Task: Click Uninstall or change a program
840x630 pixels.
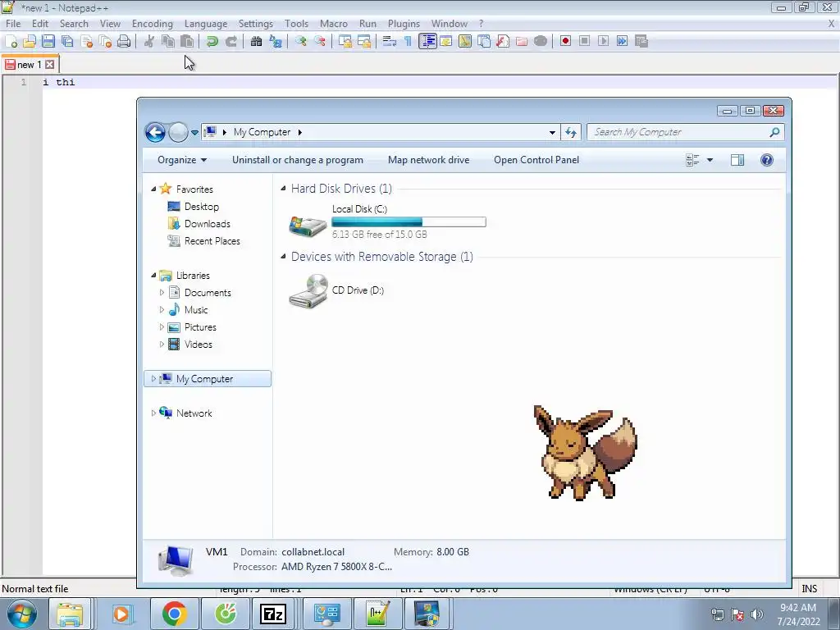Action: tap(297, 160)
